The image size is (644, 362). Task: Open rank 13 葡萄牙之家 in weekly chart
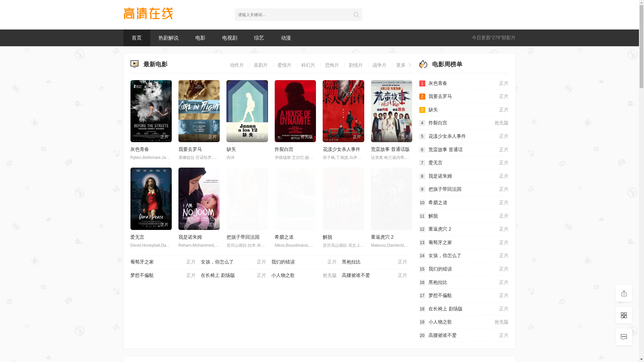click(x=464, y=242)
